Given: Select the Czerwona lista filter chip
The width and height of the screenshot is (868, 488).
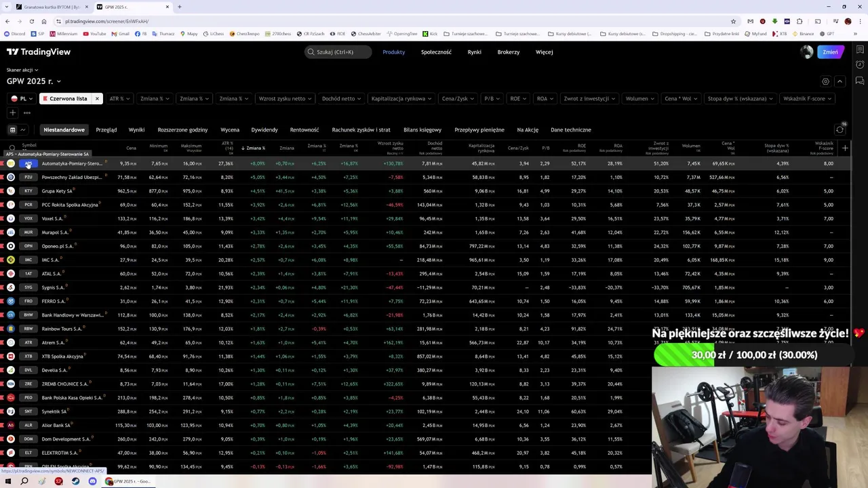Looking at the screenshot, I should [x=65, y=99].
